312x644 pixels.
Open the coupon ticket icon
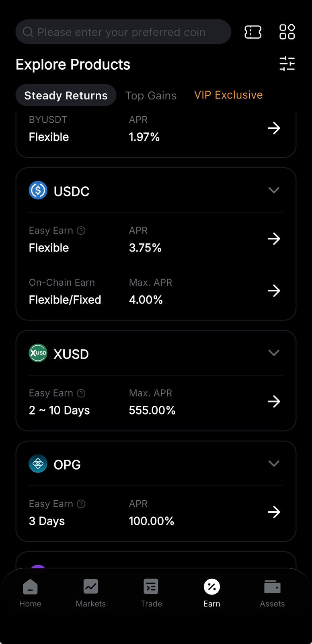coord(253,32)
